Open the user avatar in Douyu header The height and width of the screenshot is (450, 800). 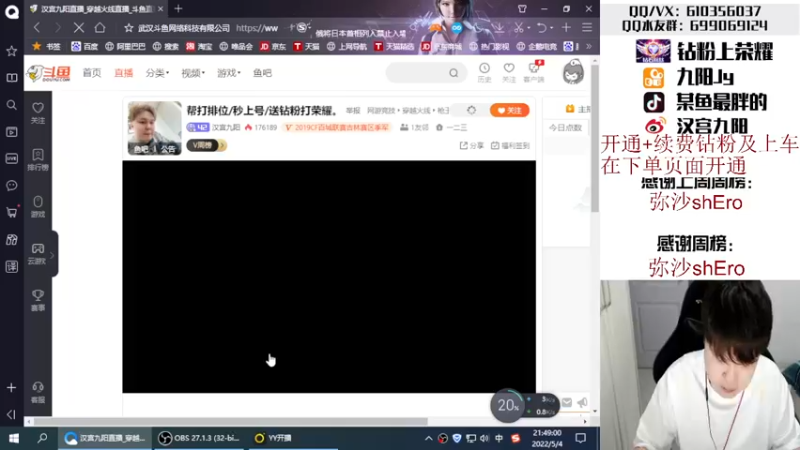573,71
